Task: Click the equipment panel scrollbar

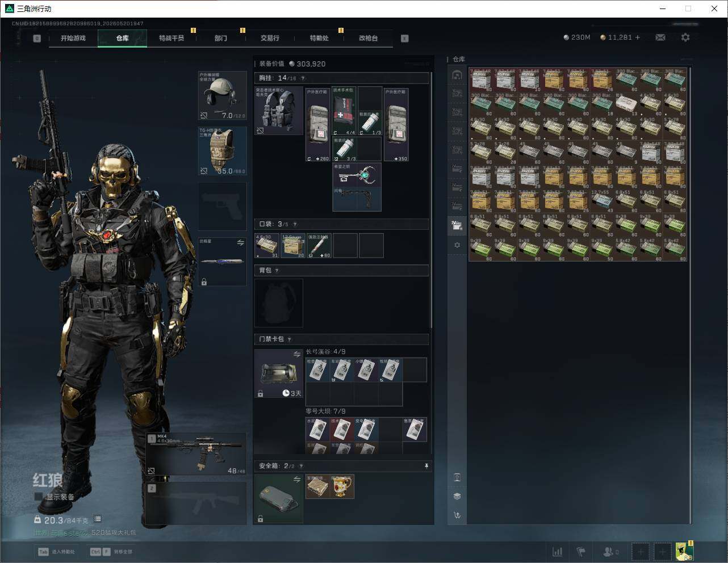Action: click(432, 200)
